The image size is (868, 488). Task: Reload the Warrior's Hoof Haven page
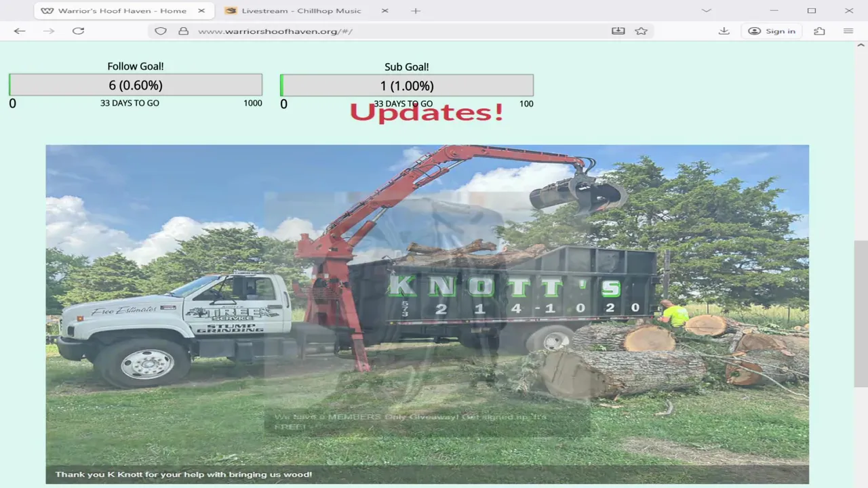click(79, 31)
